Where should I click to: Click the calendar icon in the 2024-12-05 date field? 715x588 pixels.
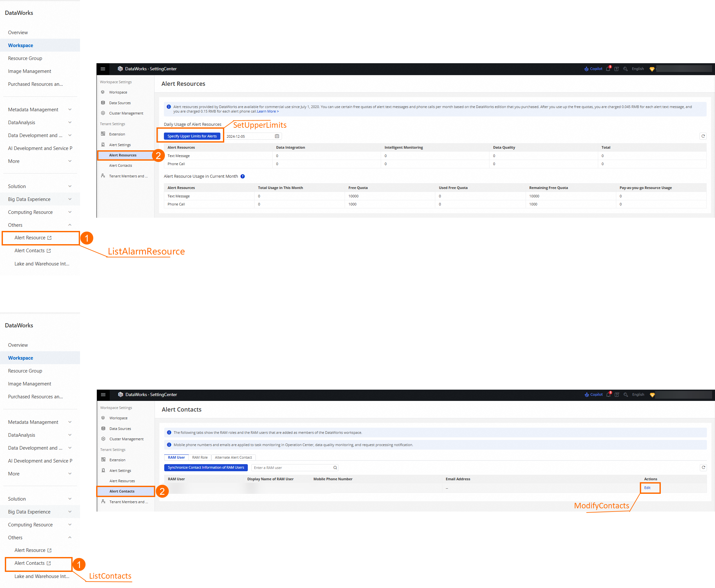(277, 136)
